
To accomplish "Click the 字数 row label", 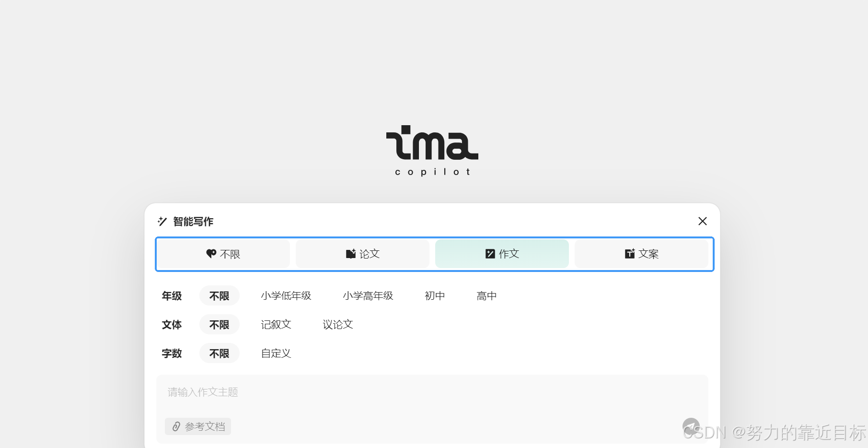I will point(172,354).
